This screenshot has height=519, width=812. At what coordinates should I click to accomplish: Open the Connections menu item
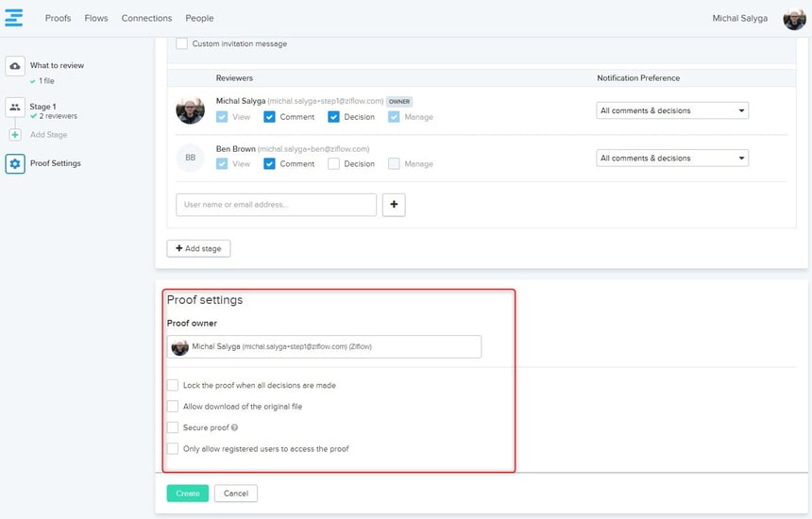[x=146, y=18]
